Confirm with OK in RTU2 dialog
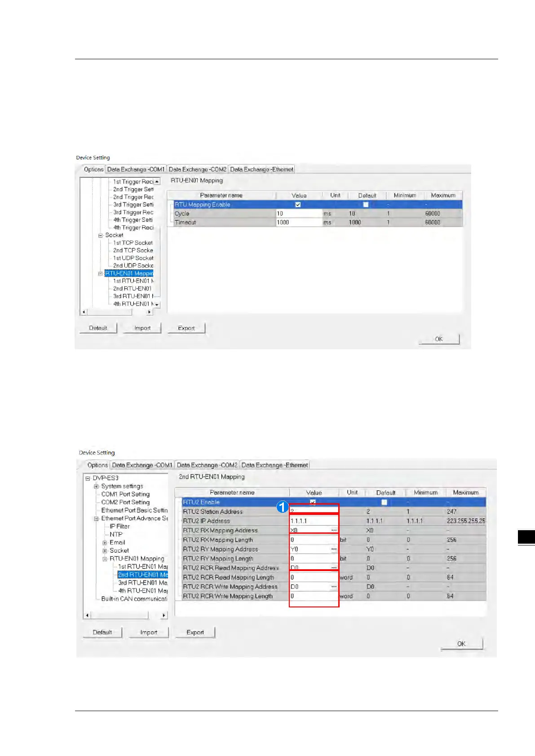 (461, 644)
